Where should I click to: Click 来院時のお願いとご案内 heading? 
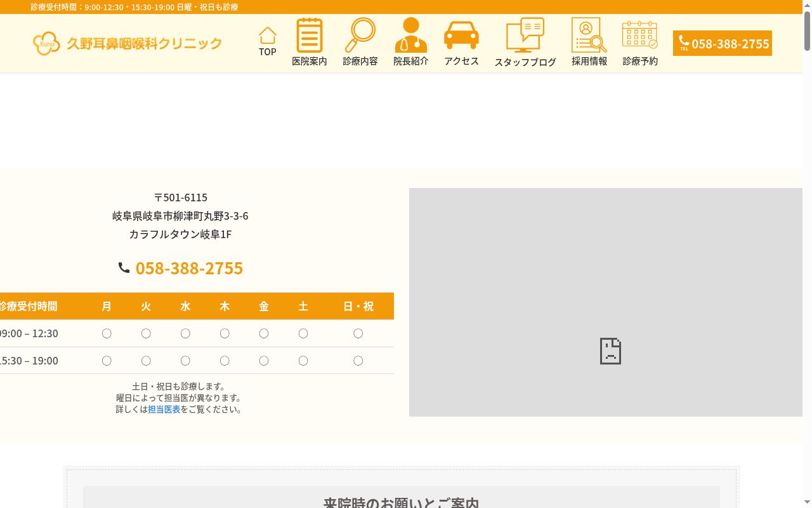tap(401, 502)
